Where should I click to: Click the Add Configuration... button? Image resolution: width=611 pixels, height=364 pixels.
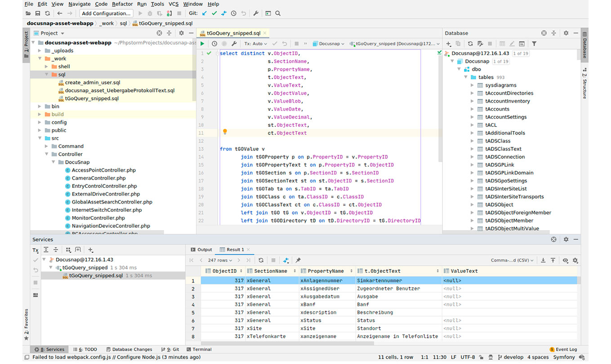coord(106,13)
